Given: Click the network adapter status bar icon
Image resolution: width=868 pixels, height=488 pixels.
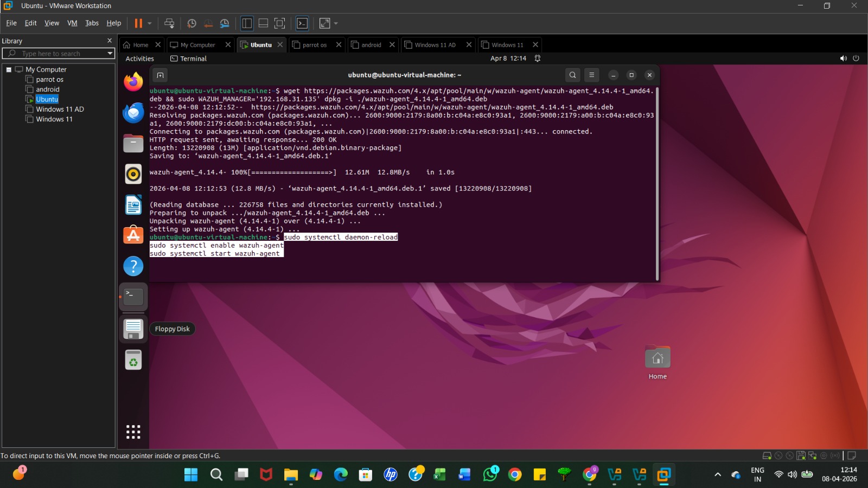Looking at the screenshot, I should [812, 456].
